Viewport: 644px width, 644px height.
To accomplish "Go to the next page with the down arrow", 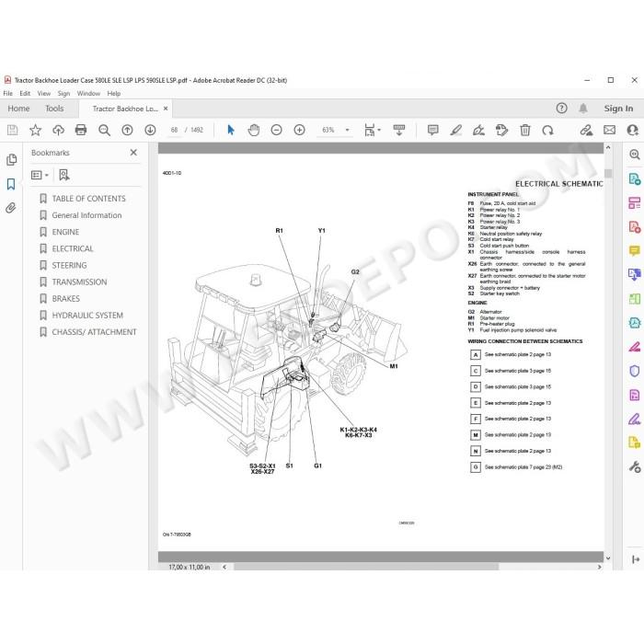I will tap(150, 131).
